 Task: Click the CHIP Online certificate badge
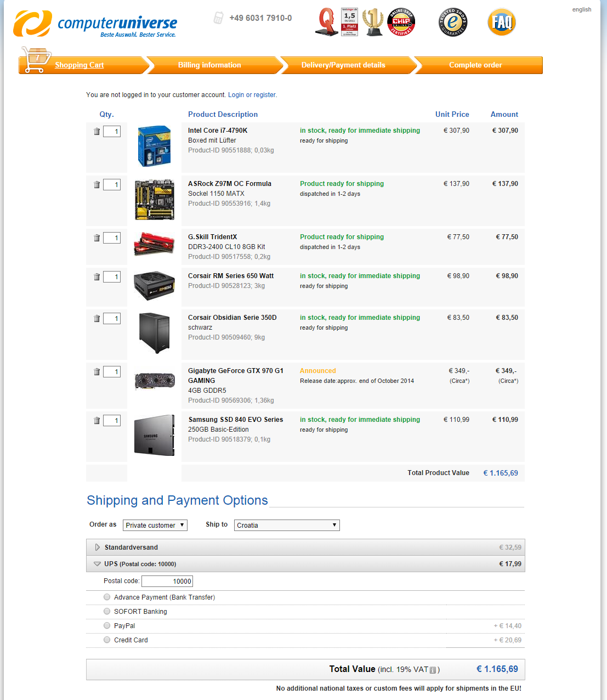[401, 22]
